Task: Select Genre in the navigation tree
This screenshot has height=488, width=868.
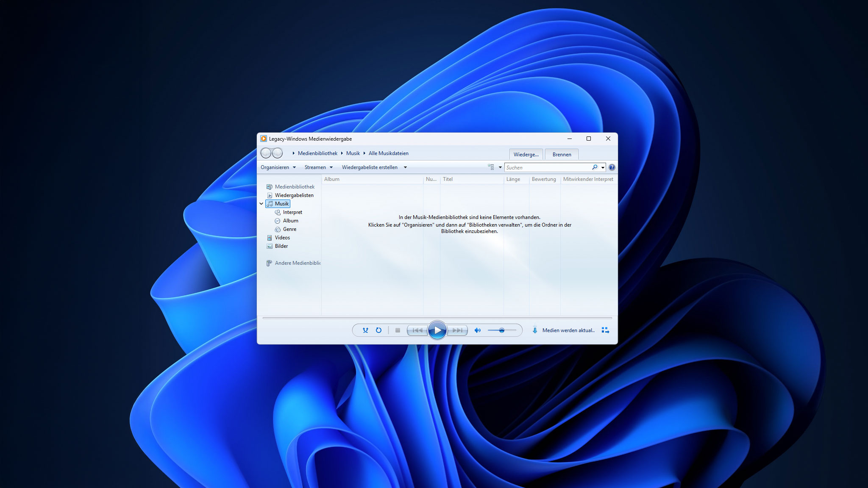Action: 289,229
